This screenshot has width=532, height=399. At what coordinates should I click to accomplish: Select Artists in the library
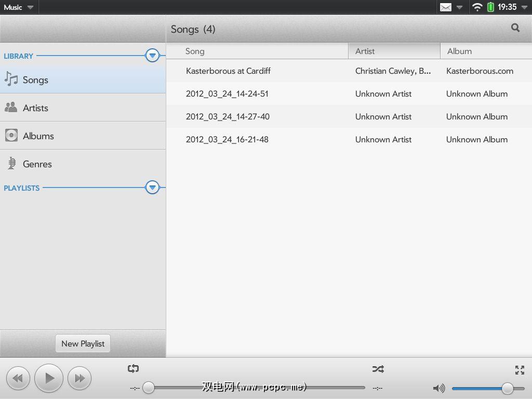(x=83, y=108)
